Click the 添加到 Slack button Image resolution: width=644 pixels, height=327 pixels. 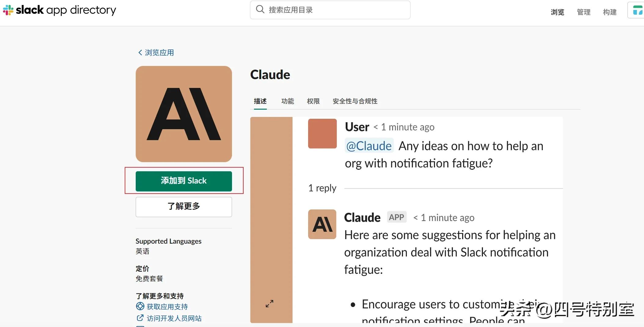coord(184,181)
